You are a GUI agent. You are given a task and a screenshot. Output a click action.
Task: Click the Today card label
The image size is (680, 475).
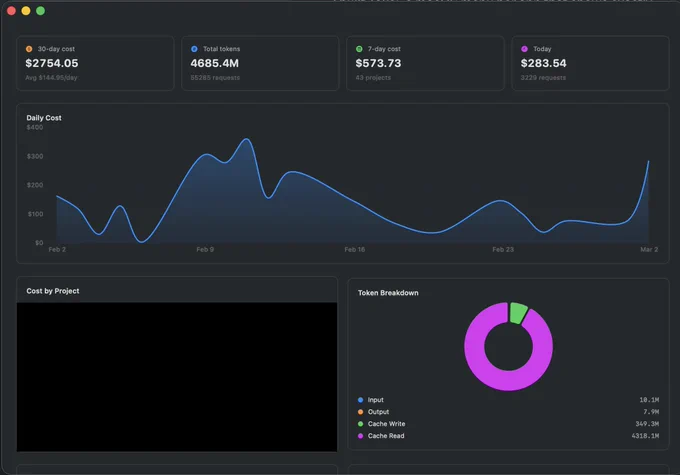[x=542, y=49]
